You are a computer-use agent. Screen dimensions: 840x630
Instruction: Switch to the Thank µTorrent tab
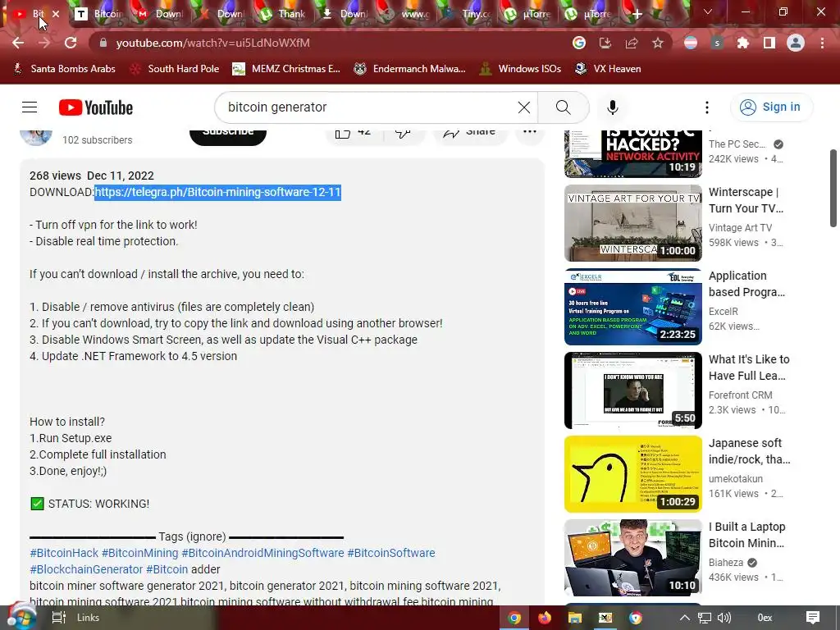pos(283,14)
